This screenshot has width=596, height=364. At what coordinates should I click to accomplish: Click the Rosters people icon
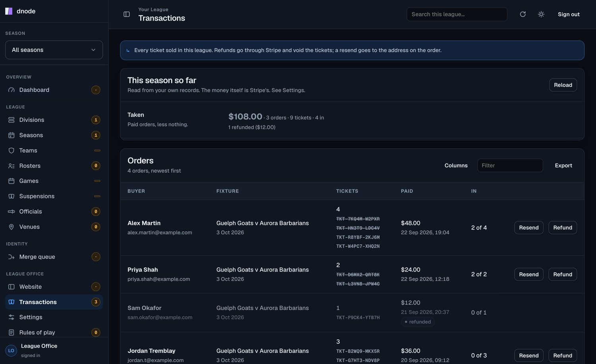click(x=12, y=166)
